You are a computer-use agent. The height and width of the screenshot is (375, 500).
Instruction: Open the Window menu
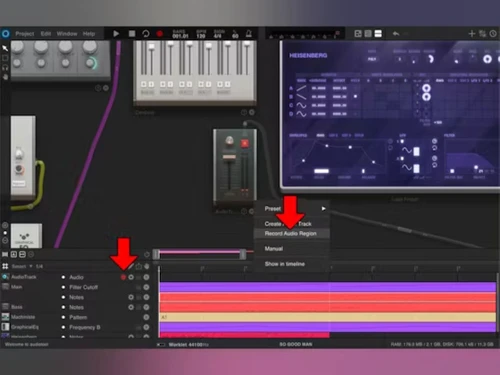(x=67, y=34)
